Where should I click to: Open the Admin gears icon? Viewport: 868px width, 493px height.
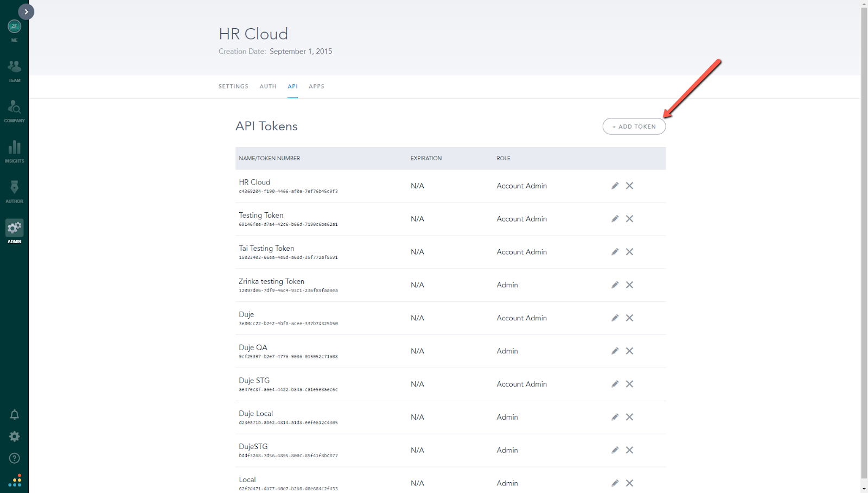pyautogui.click(x=15, y=228)
